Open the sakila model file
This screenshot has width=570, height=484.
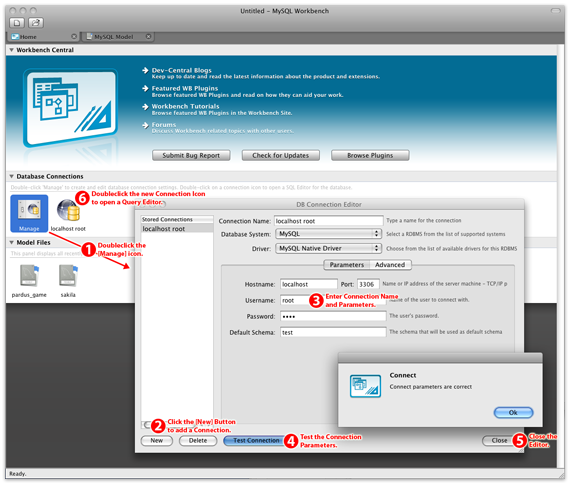click(x=68, y=281)
